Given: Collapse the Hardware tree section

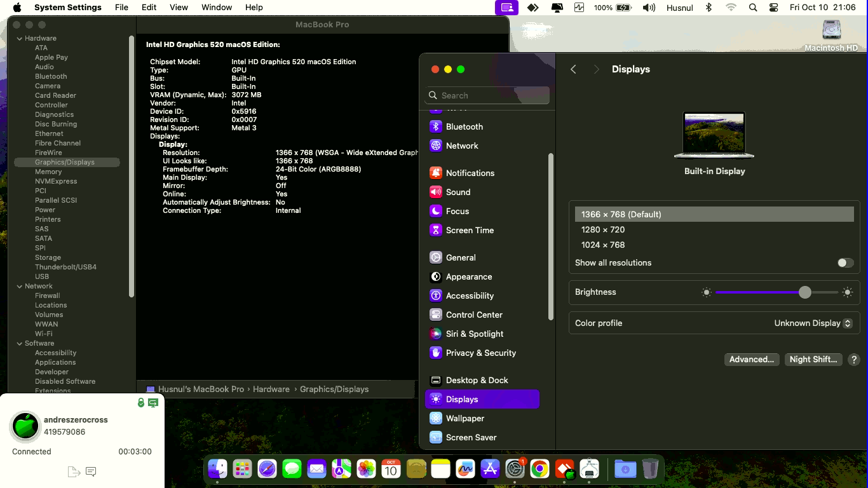Looking at the screenshot, I should 20,38.
